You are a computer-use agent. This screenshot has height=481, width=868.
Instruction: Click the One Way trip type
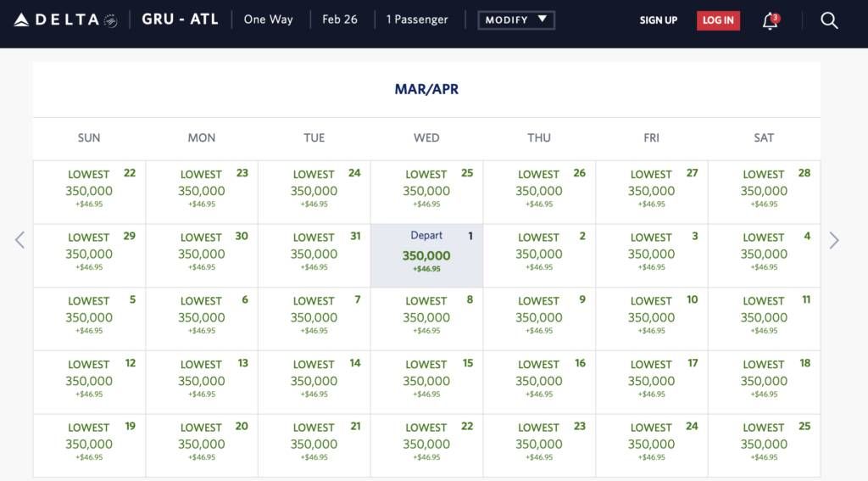[x=269, y=20]
